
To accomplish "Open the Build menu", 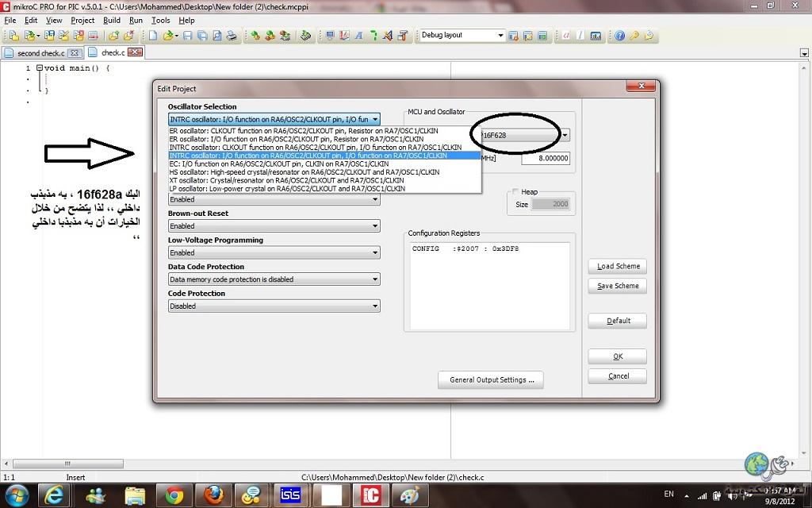I will (x=112, y=20).
